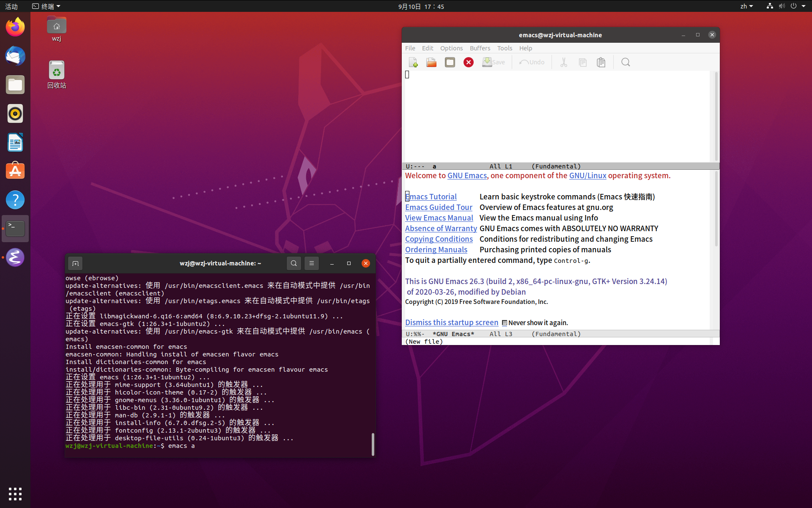The image size is (812, 508).
Task: Open the system power menu arrow
Action: 803,6
